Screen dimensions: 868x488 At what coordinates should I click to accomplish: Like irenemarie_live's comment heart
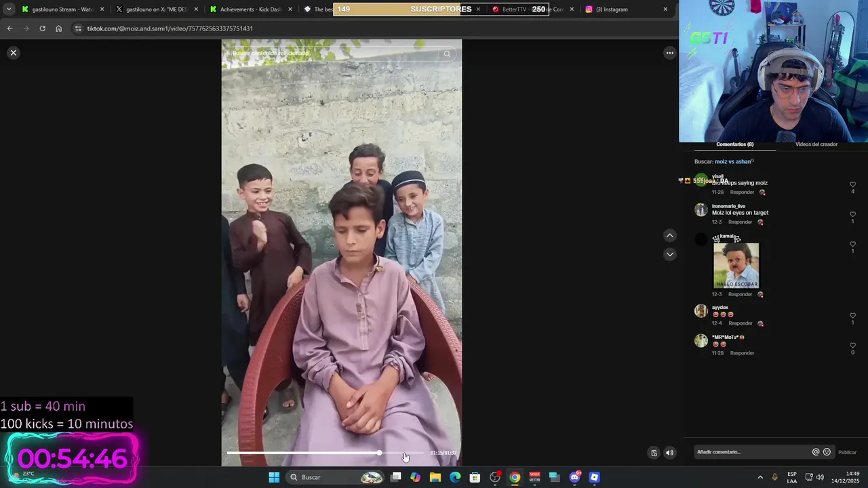[x=852, y=214]
